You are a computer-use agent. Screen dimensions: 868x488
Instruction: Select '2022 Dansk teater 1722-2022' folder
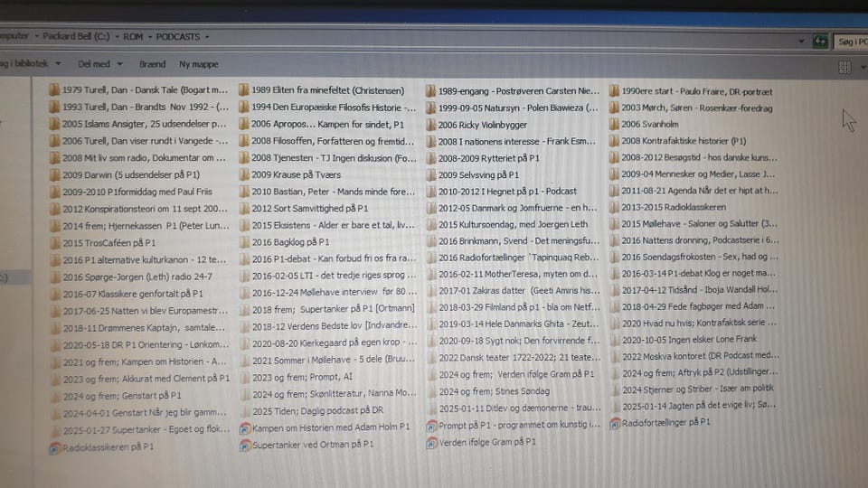(514, 358)
